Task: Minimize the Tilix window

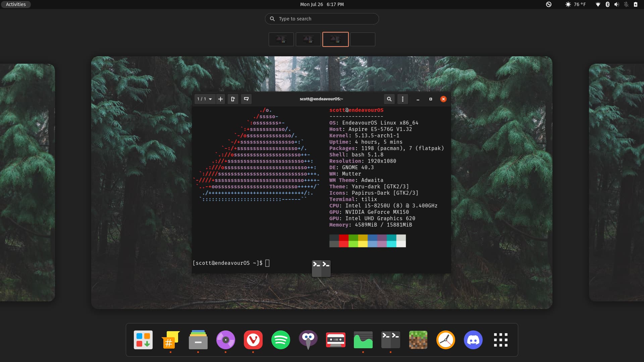Action: tap(418, 99)
